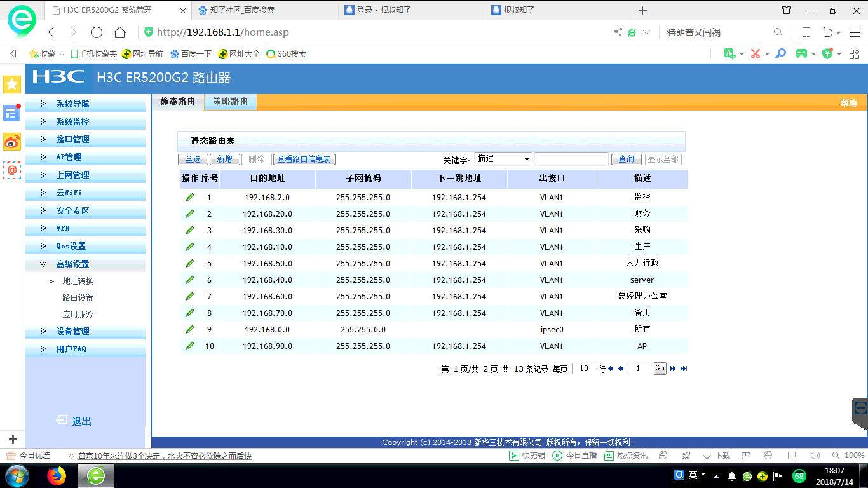Launch Firefox from the taskbar
Screen dimensions: 868x488
point(57,475)
